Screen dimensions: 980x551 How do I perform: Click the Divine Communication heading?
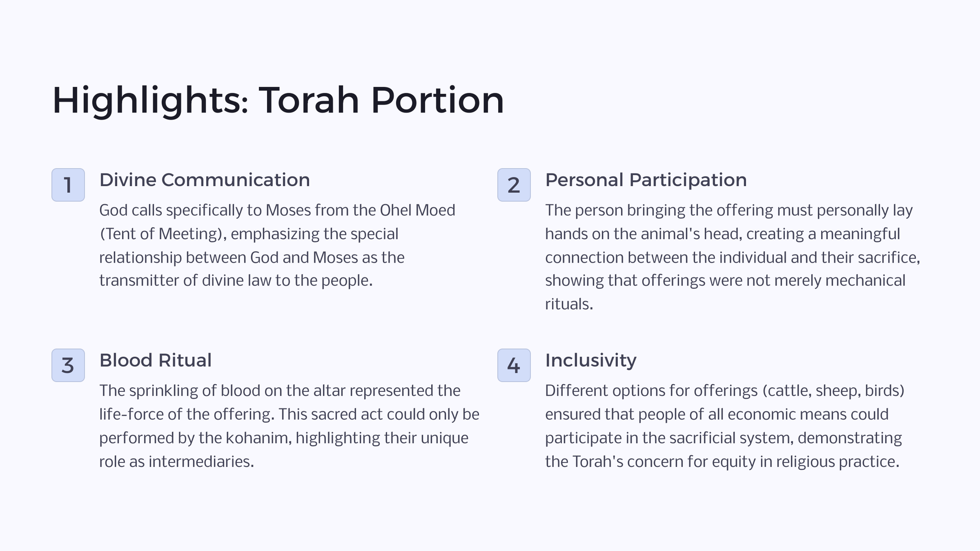205,180
